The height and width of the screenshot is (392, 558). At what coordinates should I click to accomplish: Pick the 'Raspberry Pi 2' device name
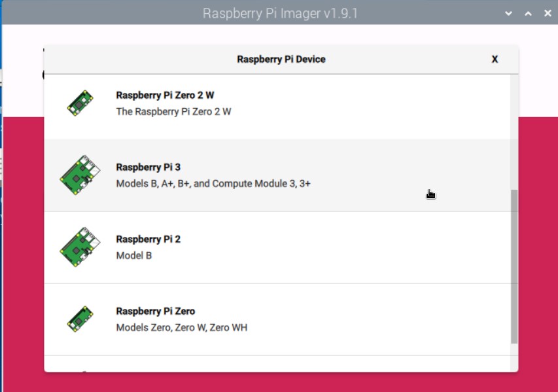[148, 239]
